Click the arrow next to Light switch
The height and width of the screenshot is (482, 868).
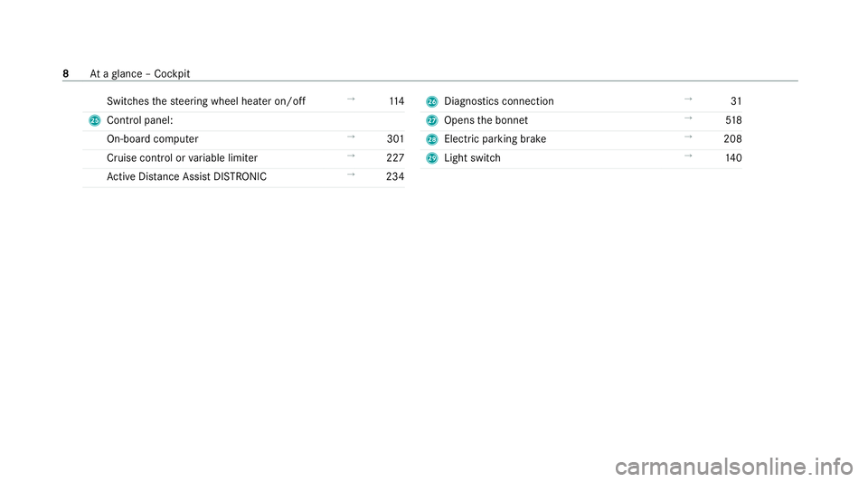click(688, 156)
